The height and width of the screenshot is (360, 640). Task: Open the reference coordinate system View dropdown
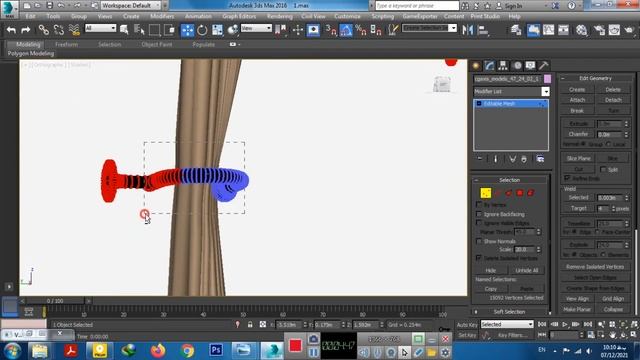256,28
